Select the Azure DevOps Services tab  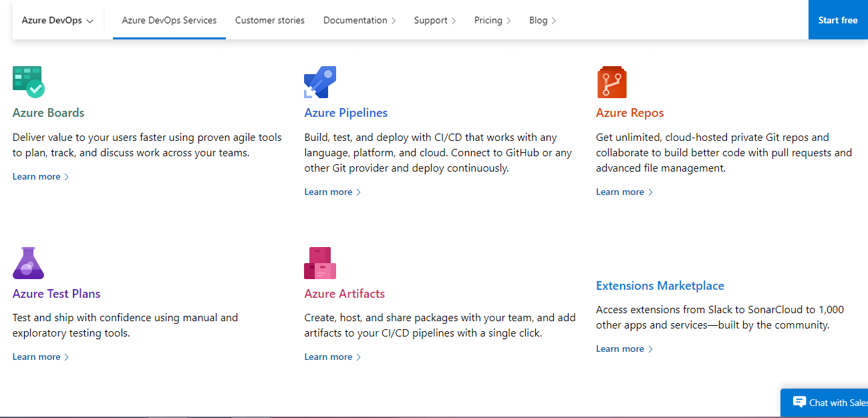pyautogui.click(x=169, y=21)
